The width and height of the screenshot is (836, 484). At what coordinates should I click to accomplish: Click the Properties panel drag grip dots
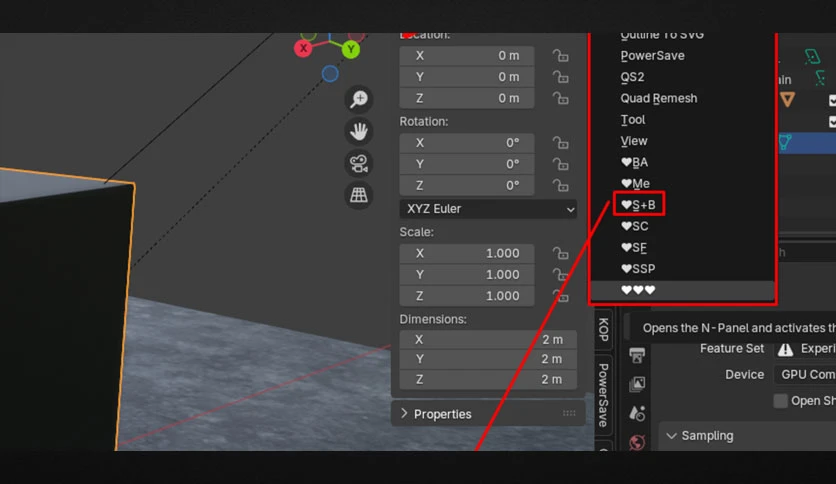569,414
